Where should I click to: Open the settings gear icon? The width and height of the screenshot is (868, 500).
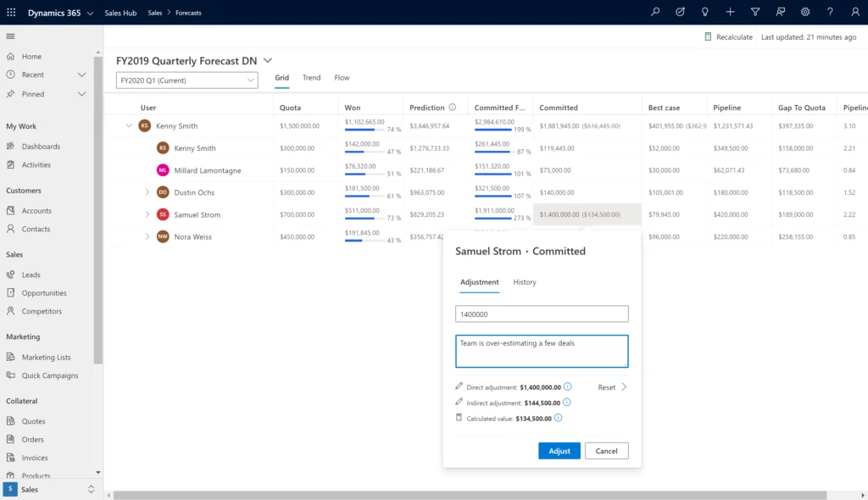(x=805, y=12)
